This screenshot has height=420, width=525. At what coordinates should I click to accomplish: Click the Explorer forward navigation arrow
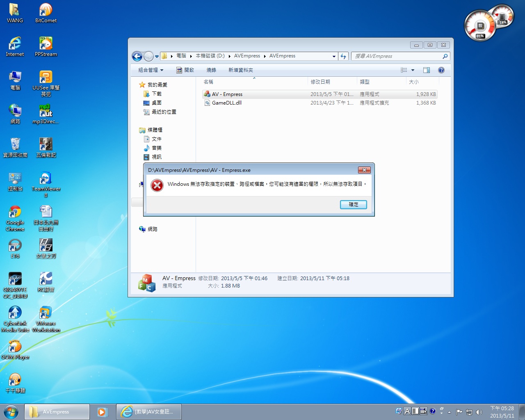[x=148, y=56]
